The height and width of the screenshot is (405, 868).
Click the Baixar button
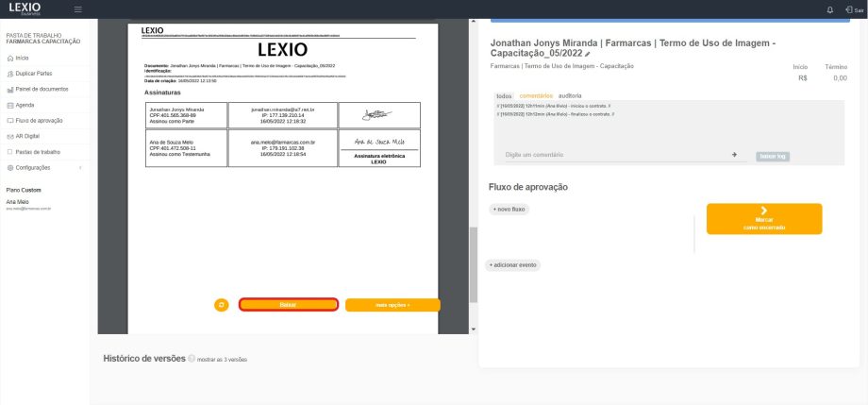288,305
